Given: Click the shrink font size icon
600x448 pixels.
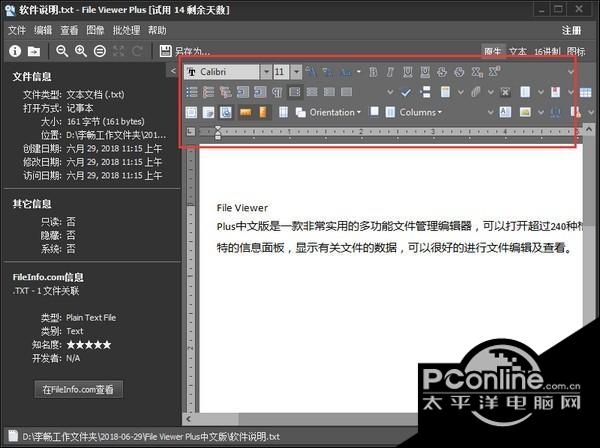Looking at the screenshot, I should [x=328, y=72].
